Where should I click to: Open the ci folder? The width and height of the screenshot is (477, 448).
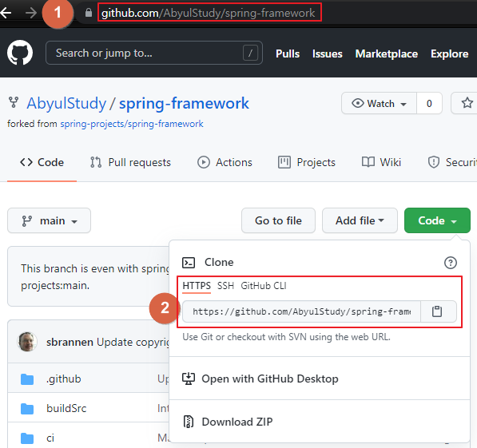pos(50,438)
